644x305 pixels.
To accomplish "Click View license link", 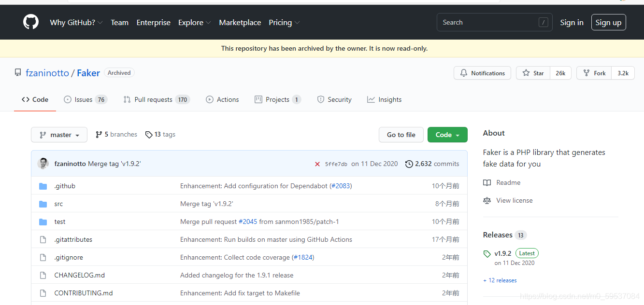I will coord(508,201).
